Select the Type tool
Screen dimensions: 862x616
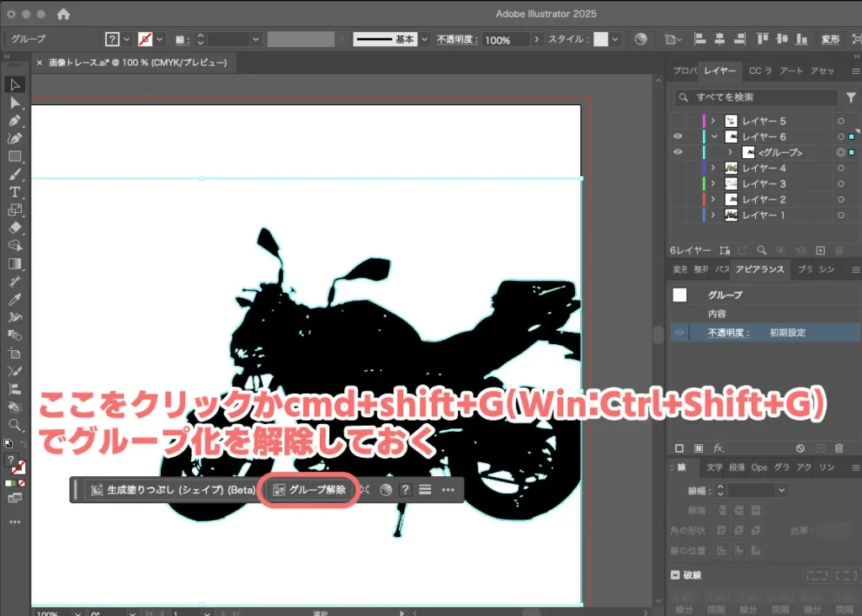15,192
